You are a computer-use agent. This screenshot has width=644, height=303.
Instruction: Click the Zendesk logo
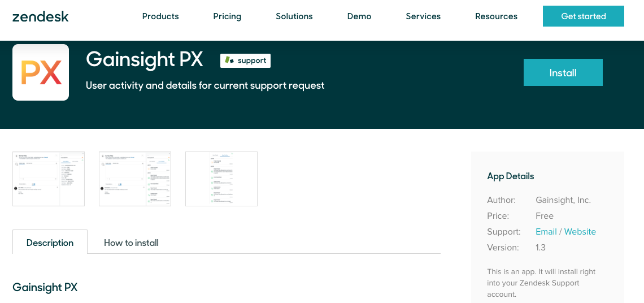click(x=40, y=16)
